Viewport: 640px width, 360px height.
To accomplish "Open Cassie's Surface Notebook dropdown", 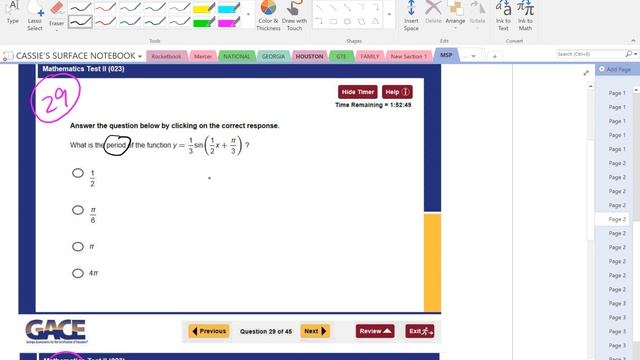I will tap(140, 56).
